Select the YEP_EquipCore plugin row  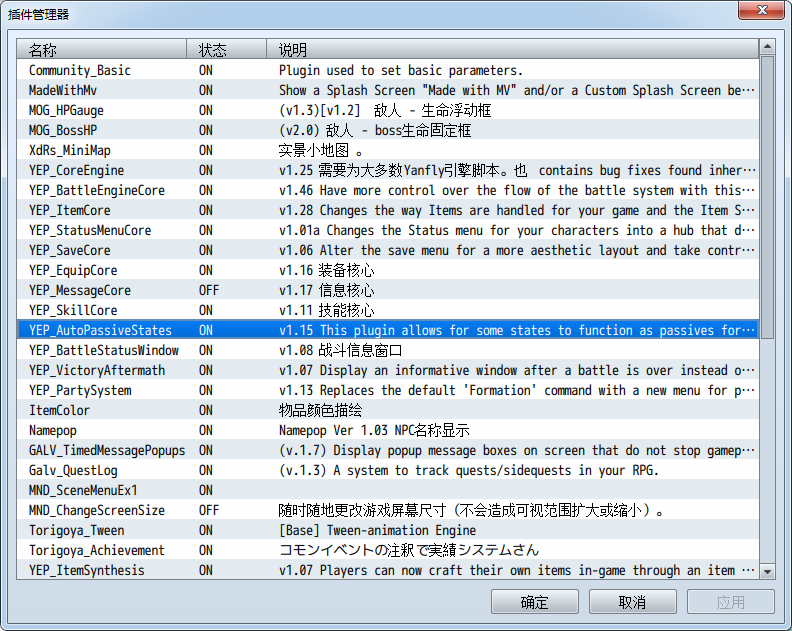click(387, 270)
